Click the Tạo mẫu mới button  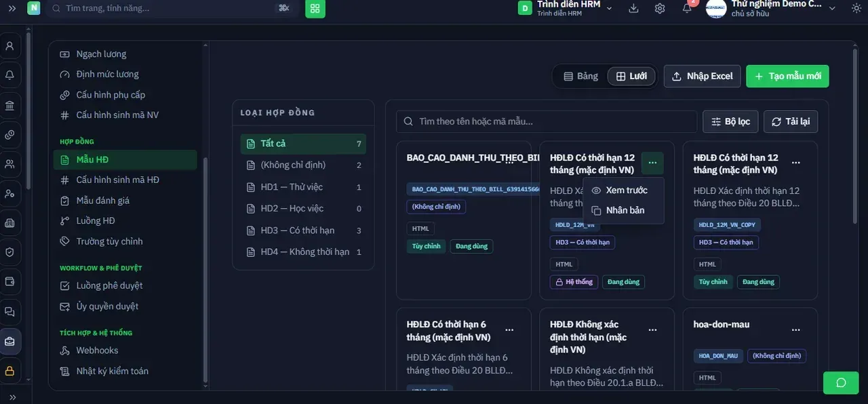pyautogui.click(x=787, y=76)
